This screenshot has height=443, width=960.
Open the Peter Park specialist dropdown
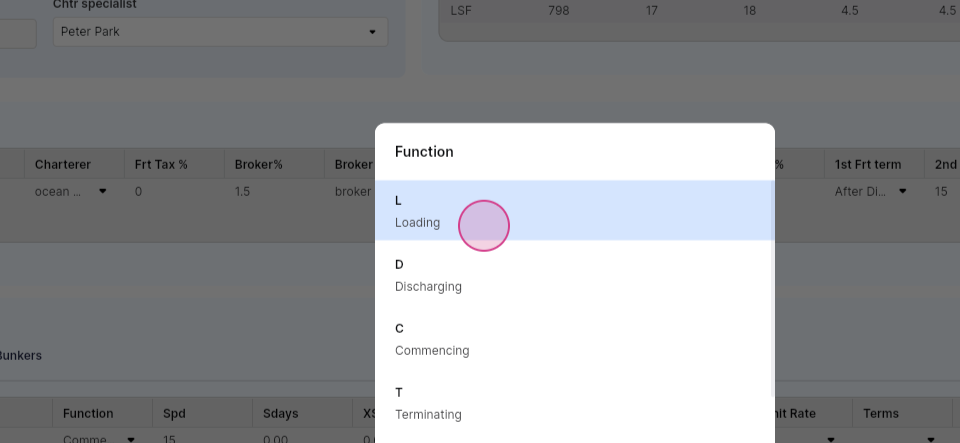(x=220, y=32)
